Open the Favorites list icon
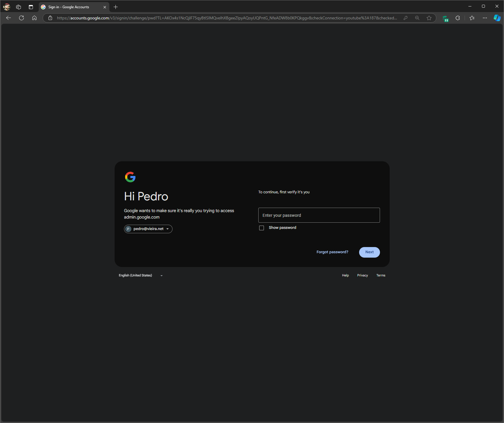 point(472,18)
